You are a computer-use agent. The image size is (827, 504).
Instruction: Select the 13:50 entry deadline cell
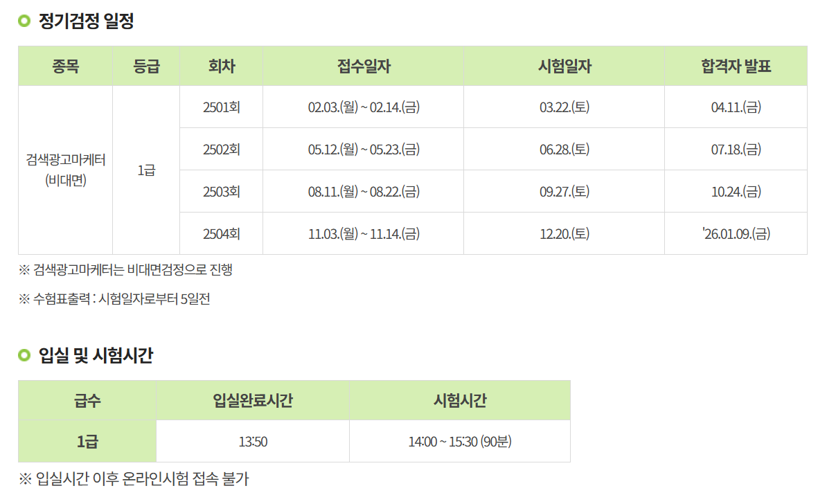[253, 442]
